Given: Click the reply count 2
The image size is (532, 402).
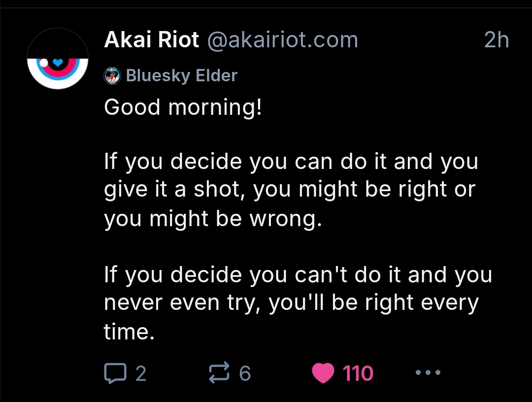Looking at the screenshot, I should pos(141,373).
